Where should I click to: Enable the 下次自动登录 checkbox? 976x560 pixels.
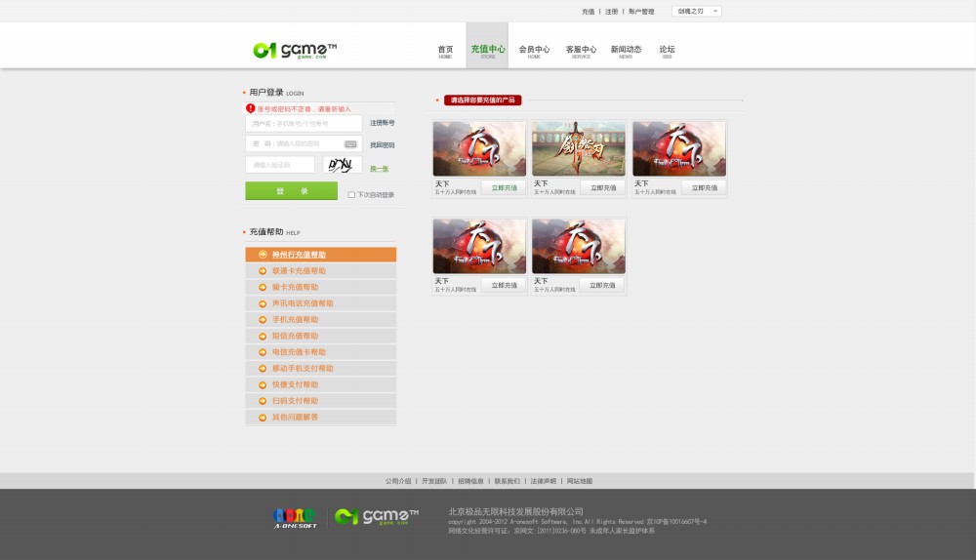[x=351, y=195]
